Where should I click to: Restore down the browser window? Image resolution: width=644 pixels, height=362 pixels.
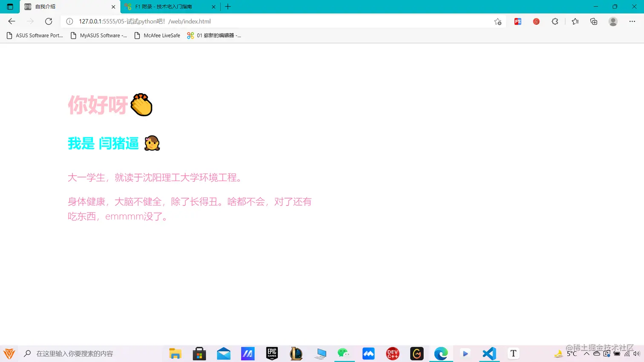point(615,7)
